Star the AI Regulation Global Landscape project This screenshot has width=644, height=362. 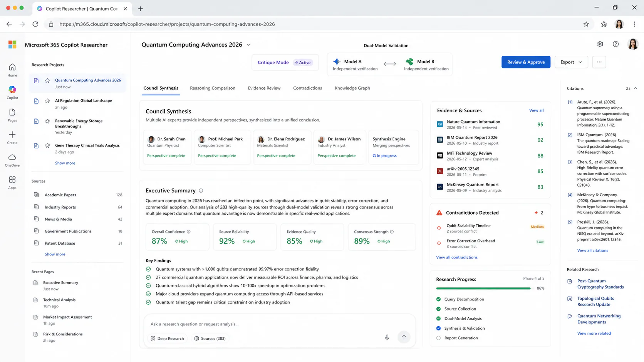click(47, 101)
